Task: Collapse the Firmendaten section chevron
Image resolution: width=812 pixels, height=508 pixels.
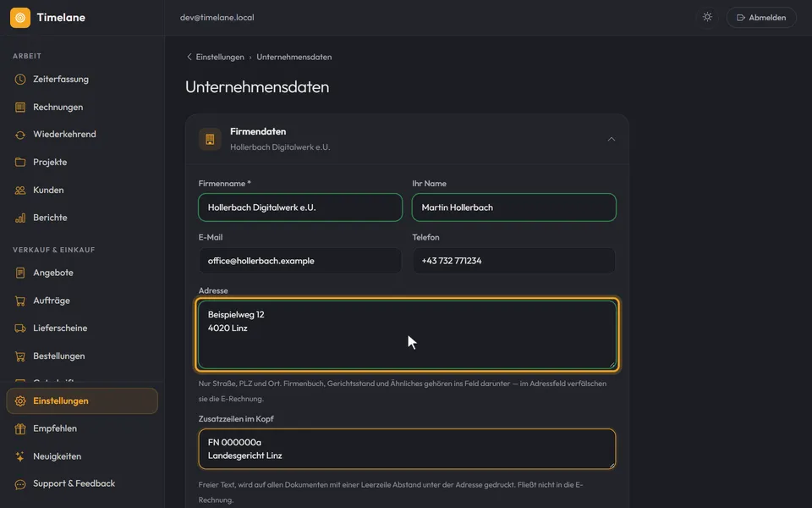Action: (x=611, y=139)
